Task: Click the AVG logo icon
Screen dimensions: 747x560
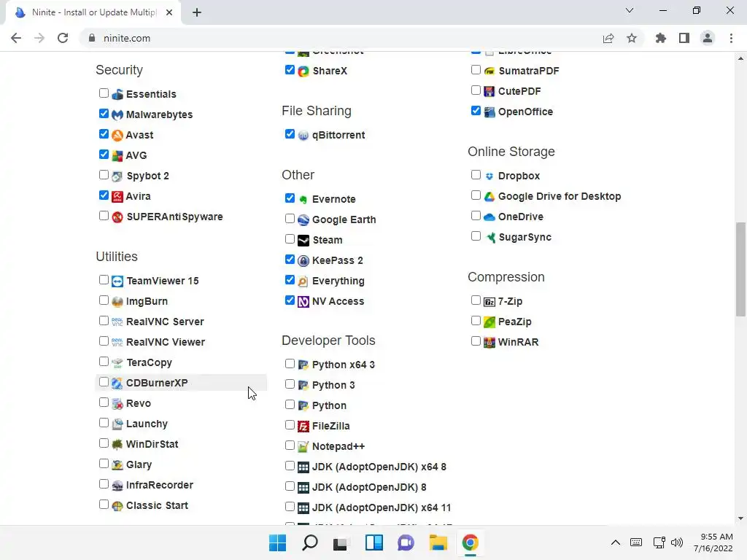Action: pos(117,156)
